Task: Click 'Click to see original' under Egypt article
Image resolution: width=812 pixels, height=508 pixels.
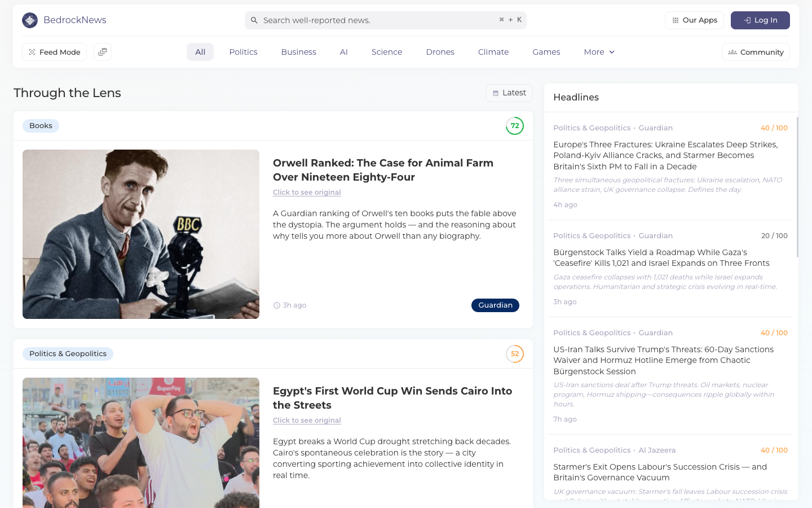Action: [307, 421]
